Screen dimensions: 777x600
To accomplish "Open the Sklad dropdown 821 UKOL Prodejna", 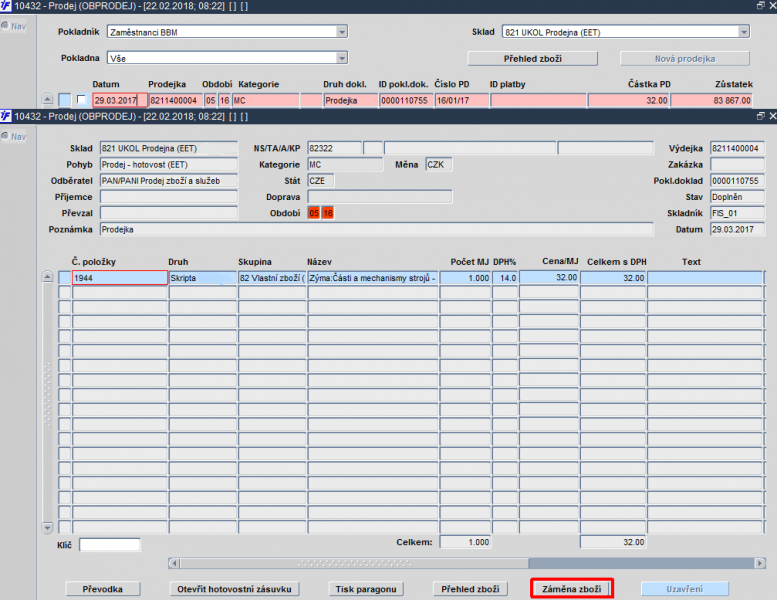I will point(743,32).
